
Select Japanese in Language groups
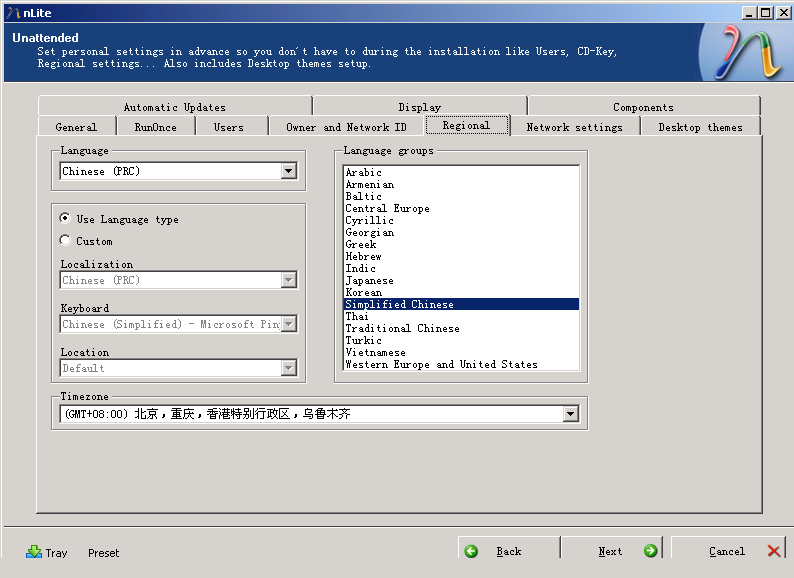pyautogui.click(x=369, y=281)
